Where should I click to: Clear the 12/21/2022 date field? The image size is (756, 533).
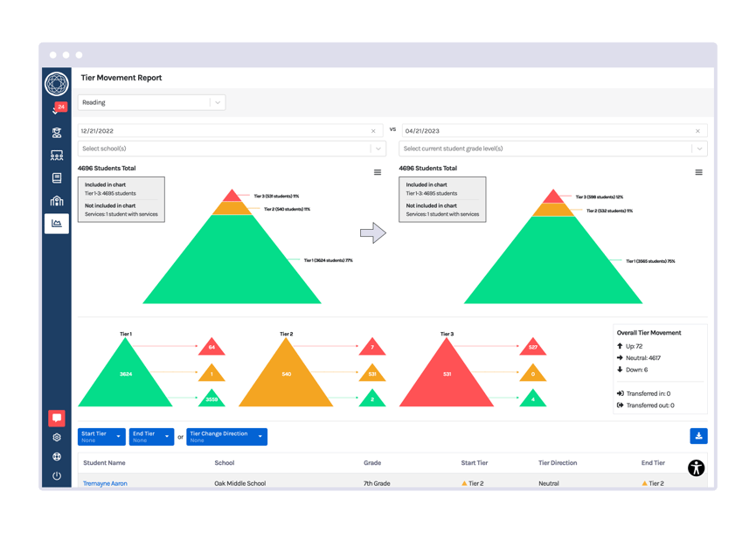[373, 131]
